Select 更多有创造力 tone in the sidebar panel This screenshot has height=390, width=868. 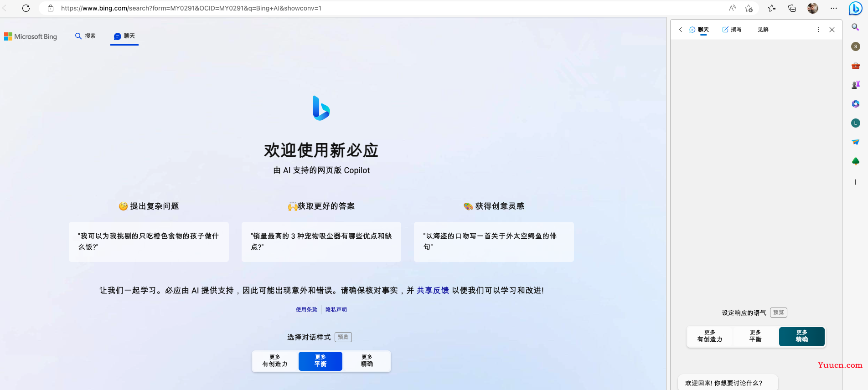[x=710, y=336]
